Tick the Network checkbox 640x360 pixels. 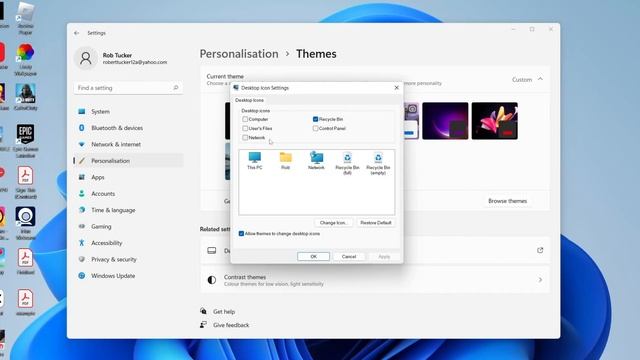pyautogui.click(x=245, y=138)
